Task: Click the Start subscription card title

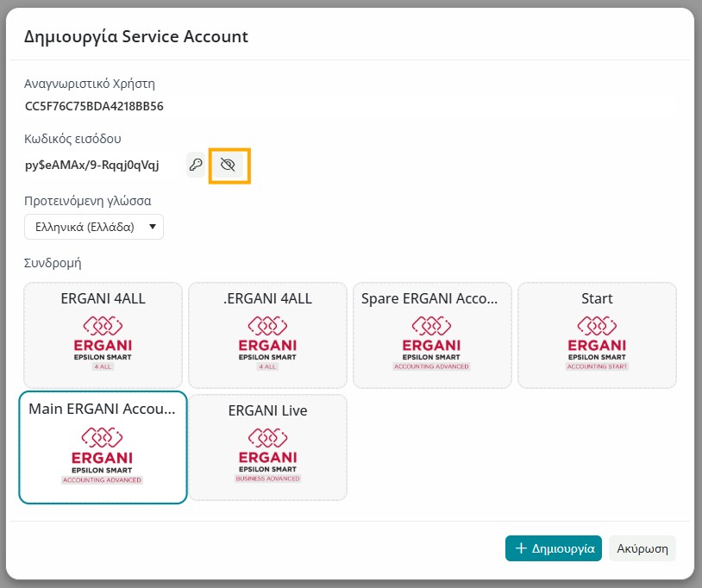Action: pos(597,298)
